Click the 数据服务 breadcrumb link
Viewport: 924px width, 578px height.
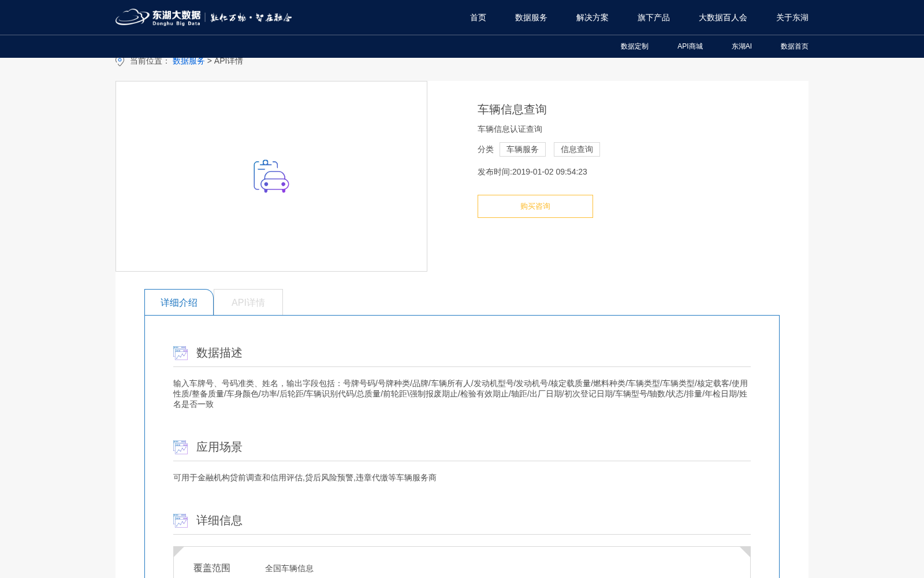coord(189,61)
